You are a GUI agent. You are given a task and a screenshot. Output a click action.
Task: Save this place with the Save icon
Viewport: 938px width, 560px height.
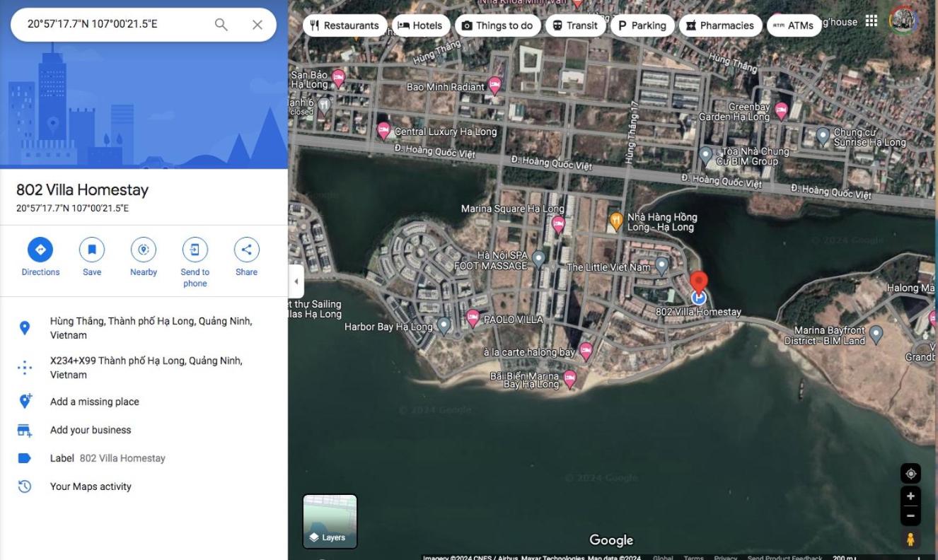[x=92, y=250]
